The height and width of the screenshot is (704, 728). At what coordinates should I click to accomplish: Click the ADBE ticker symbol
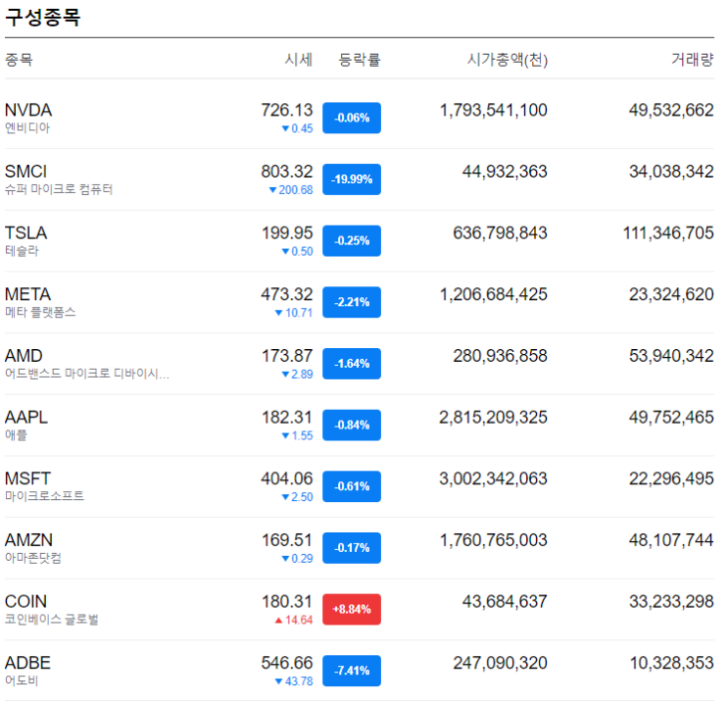pyautogui.click(x=27, y=663)
